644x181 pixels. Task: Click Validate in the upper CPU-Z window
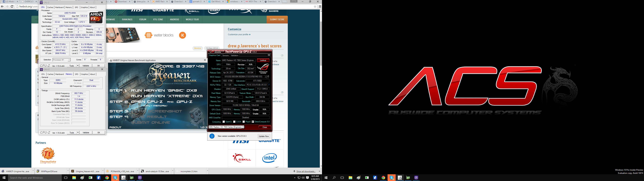86,66
